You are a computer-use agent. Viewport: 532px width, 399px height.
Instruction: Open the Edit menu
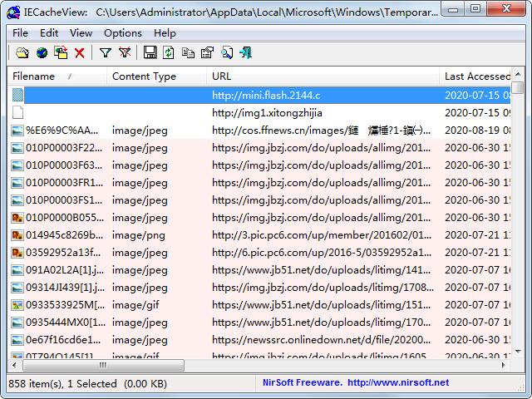click(49, 33)
